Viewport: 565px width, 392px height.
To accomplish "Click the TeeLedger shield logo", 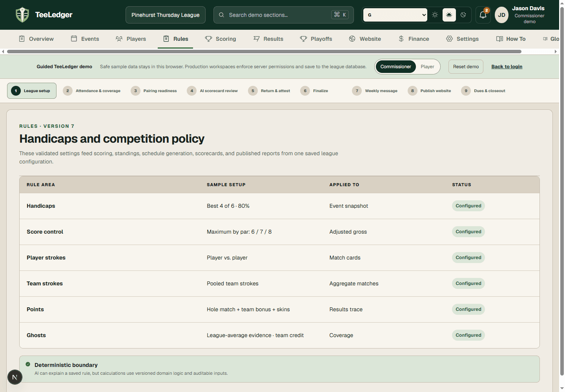I will point(22,15).
